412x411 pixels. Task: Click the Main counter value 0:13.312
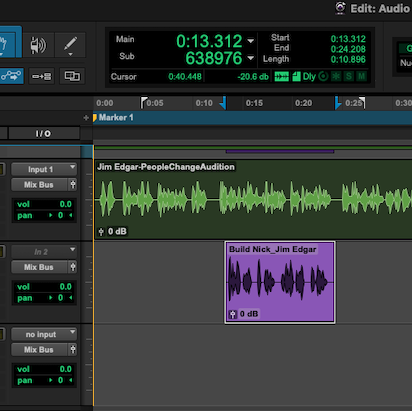[x=209, y=41]
